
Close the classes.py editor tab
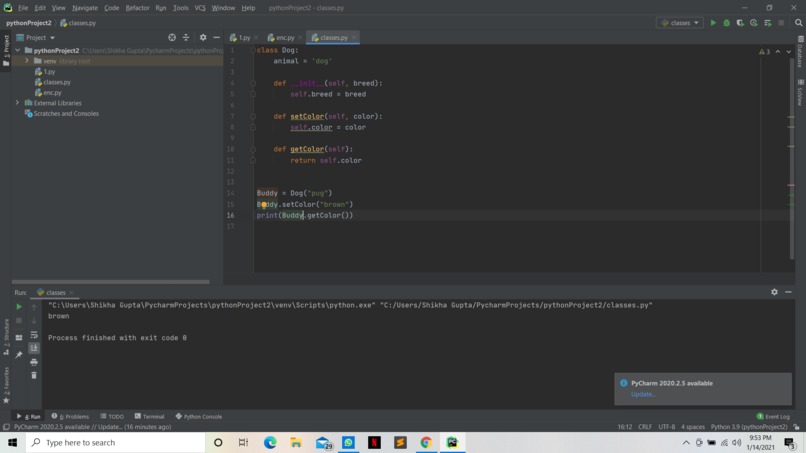tap(354, 38)
